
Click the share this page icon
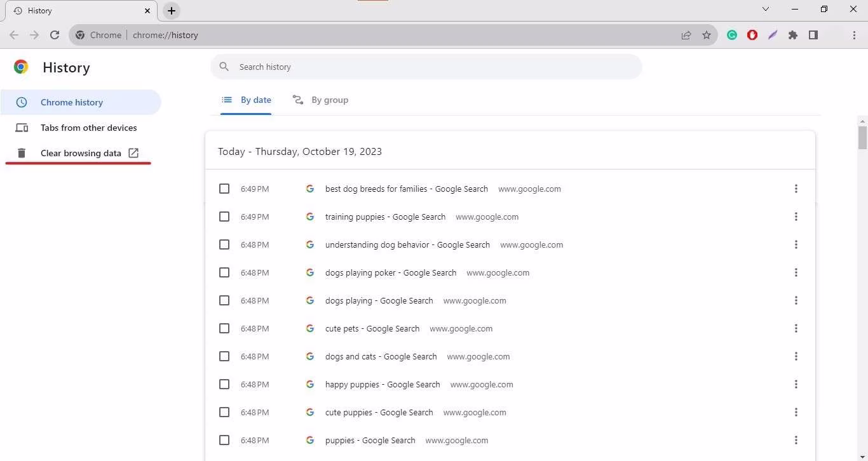click(x=686, y=36)
